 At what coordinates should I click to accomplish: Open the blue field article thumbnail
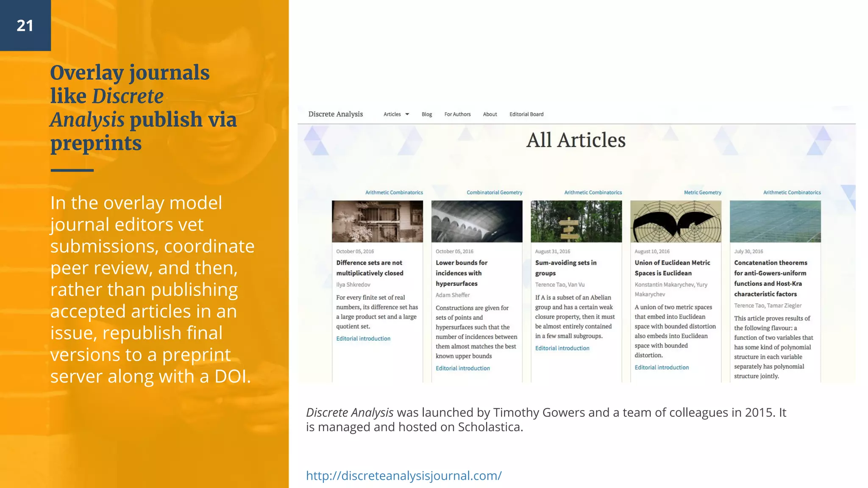pyautogui.click(x=775, y=222)
